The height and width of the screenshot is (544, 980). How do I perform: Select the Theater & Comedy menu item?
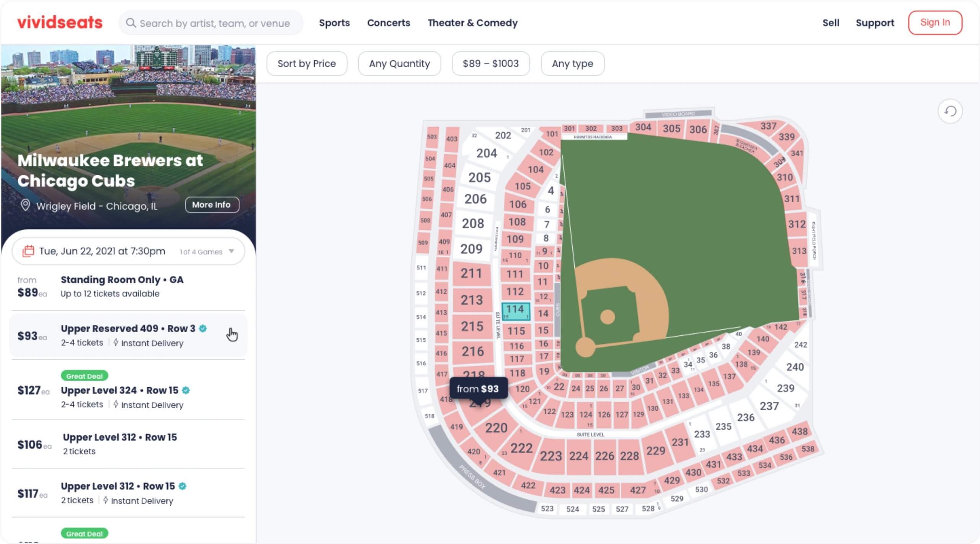pyautogui.click(x=473, y=23)
